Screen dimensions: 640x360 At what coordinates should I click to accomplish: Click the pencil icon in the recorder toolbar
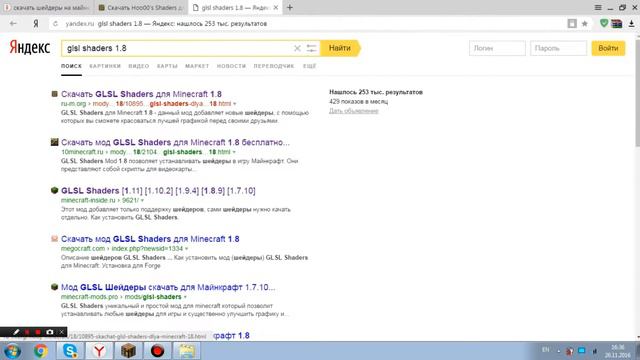[16, 332]
